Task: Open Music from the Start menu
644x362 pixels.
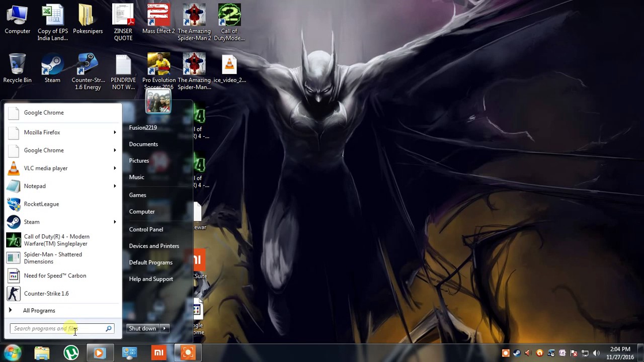Action: (136, 177)
